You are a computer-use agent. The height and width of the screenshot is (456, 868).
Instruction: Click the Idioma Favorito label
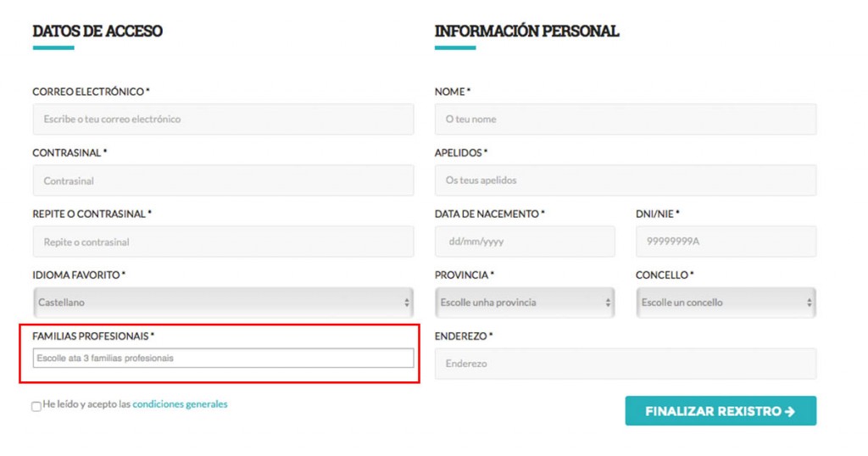tap(79, 275)
